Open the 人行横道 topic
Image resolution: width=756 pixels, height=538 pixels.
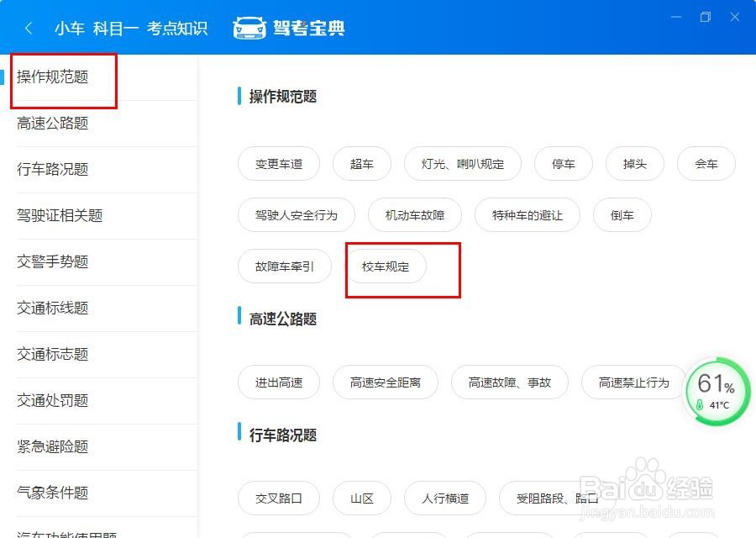coord(445,498)
